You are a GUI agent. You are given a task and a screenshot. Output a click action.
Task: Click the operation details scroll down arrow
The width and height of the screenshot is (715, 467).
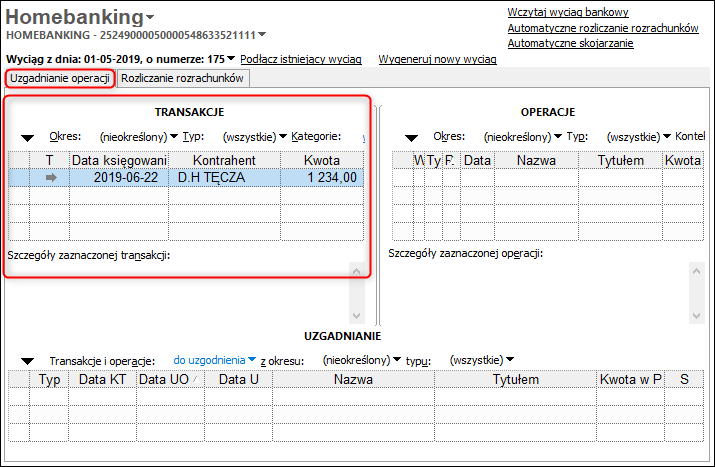(x=696, y=316)
